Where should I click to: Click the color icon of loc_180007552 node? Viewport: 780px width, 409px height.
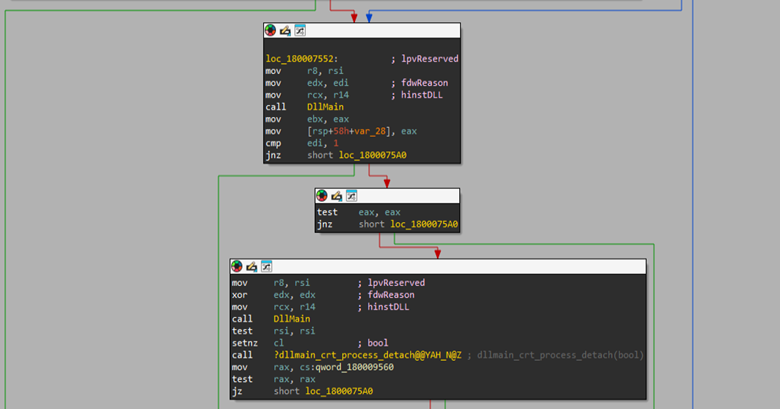[x=270, y=31]
